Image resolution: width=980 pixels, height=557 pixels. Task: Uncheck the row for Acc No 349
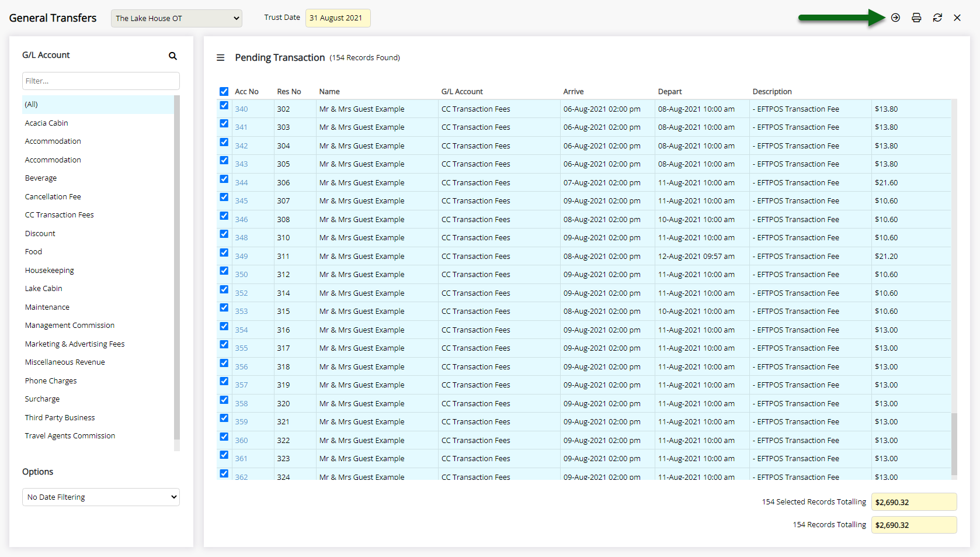coord(224,252)
